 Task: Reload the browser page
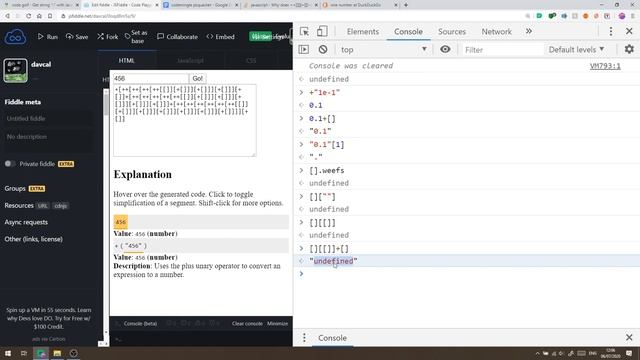29,16
